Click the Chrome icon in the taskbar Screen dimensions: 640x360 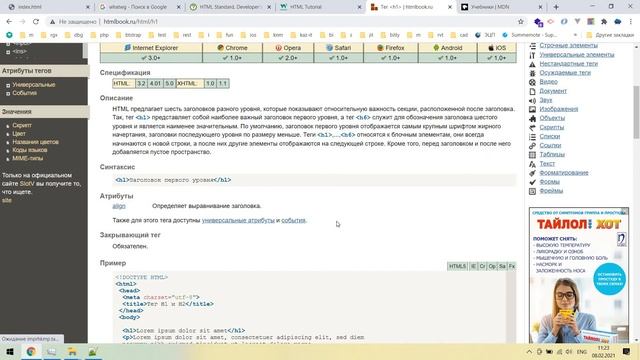click(31, 351)
